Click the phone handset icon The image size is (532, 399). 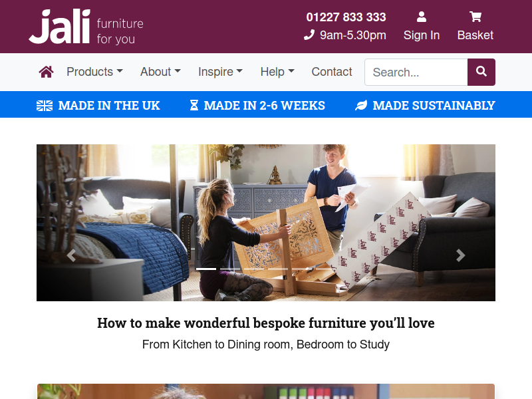click(x=309, y=35)
